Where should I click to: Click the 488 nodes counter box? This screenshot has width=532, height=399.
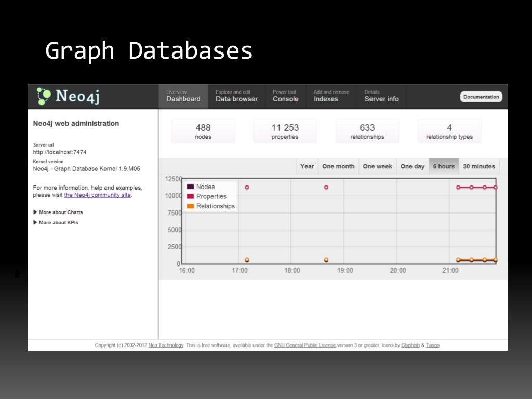click(203, 131)
